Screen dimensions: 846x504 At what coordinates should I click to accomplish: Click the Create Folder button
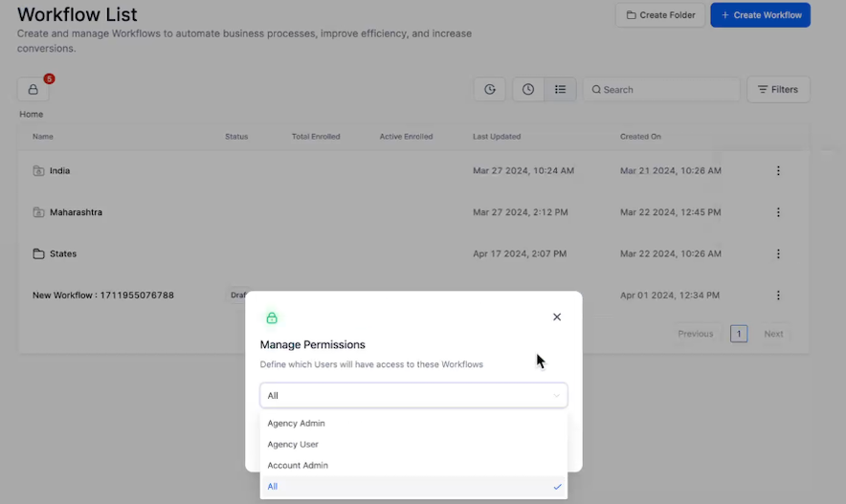click(x=660, y=15)
